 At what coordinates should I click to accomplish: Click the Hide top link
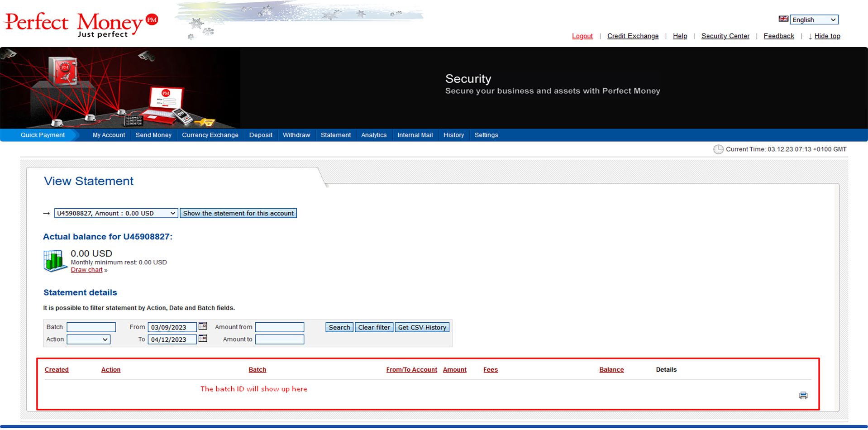pos(827,36)
